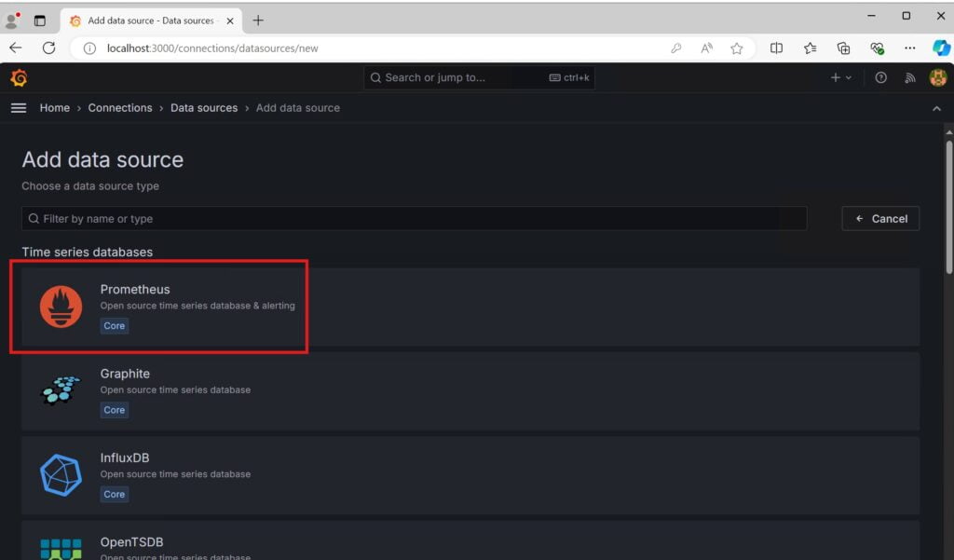This screenshot has width=954, height=560.
Task: Collapse the top bar using the chevron
Action: [936, 109]
